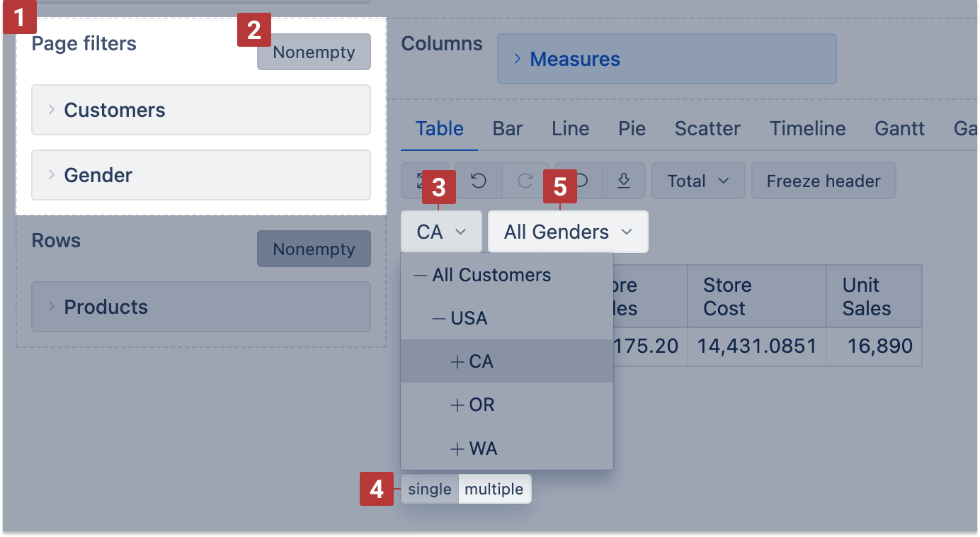Toggle Nonempty for Rows

314,249
